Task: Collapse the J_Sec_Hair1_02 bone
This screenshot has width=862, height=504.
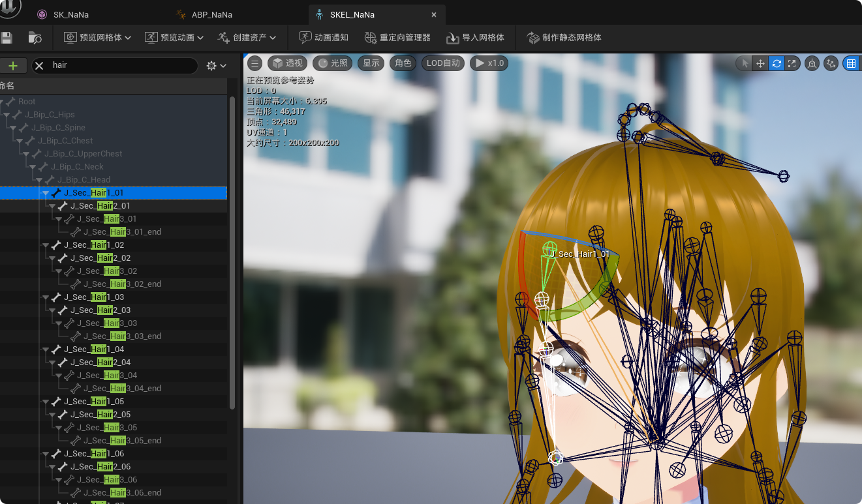Action: coord(46,245)
